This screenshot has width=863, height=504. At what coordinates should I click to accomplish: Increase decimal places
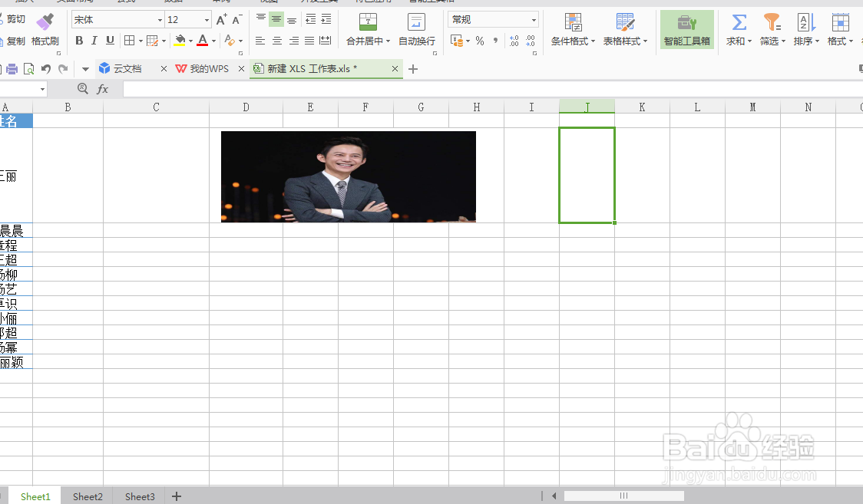514,41
